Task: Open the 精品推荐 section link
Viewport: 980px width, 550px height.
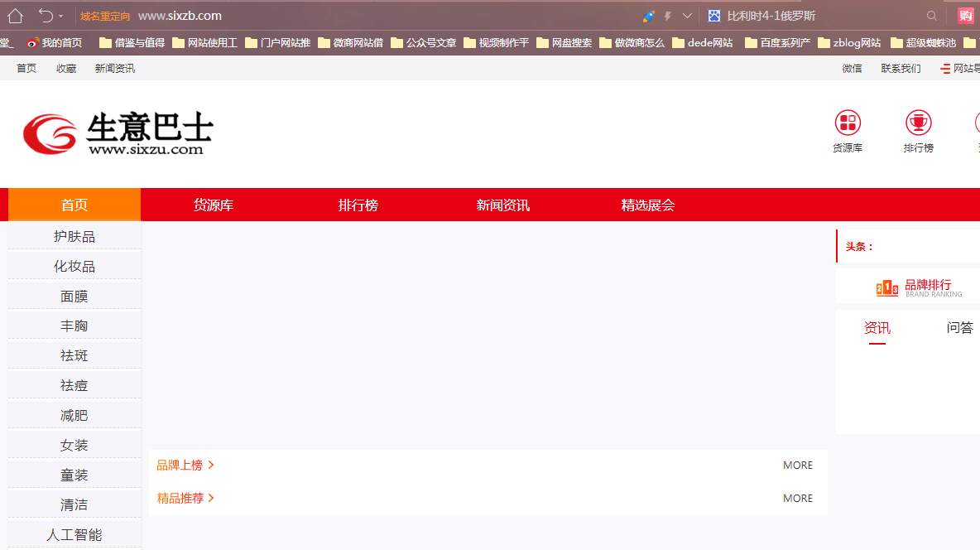Action: click(185, 498)
